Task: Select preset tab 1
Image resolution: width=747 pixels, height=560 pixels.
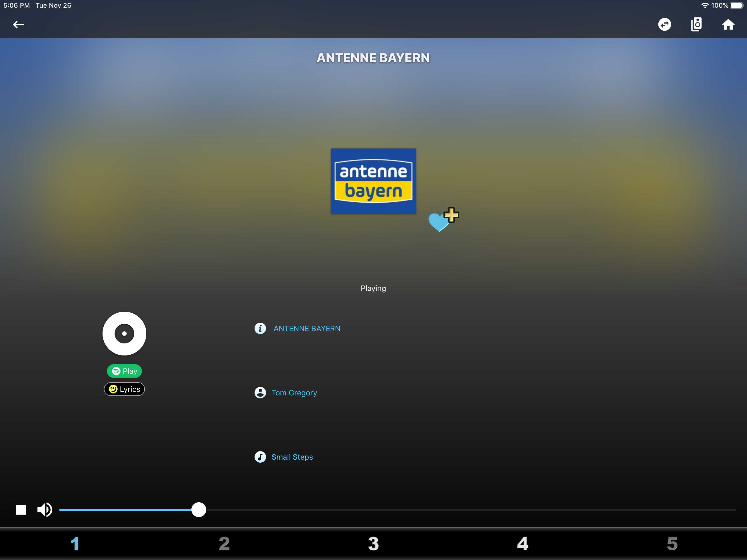Action: [x=75, y=543]
